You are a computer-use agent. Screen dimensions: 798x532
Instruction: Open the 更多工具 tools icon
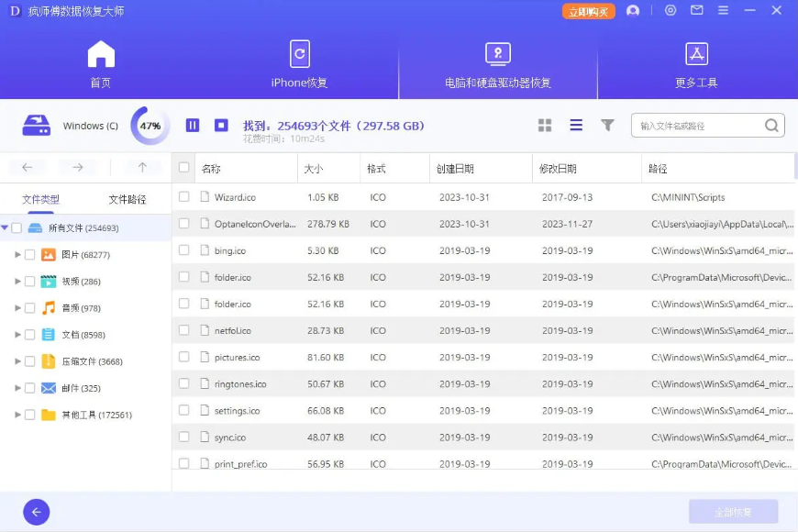click(696, 54)
